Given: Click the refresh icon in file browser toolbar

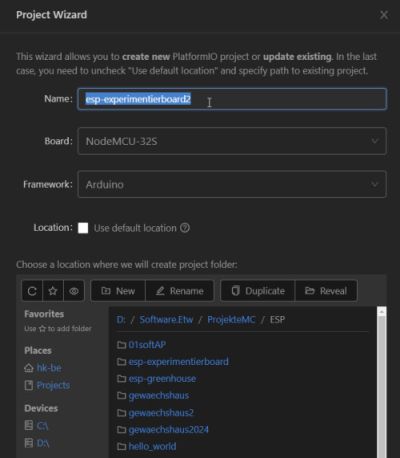Looking at the screenshot, I should (32, 291).
